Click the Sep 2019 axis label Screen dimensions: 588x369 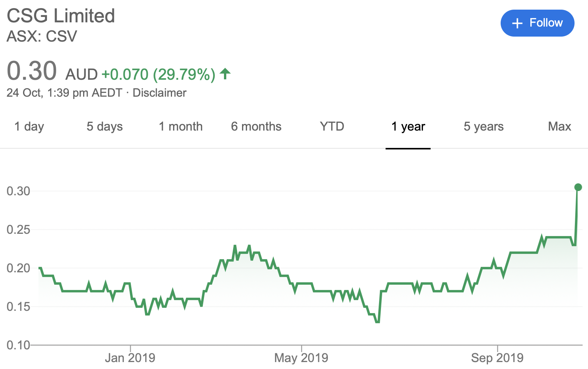click(x=497, y=358)
